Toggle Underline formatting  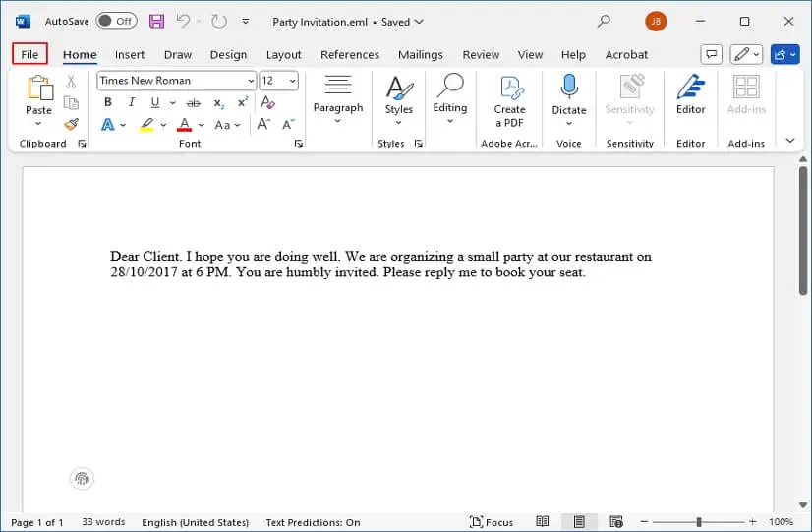155,102
